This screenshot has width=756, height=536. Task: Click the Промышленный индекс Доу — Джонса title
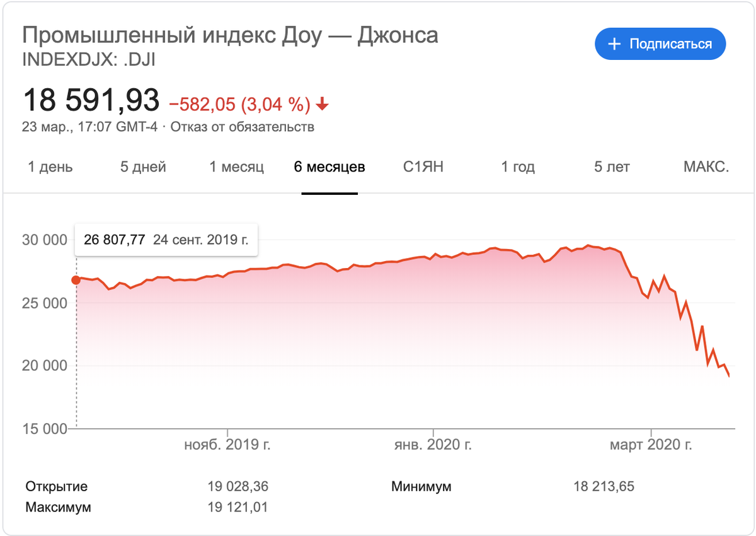click(230, 35)
